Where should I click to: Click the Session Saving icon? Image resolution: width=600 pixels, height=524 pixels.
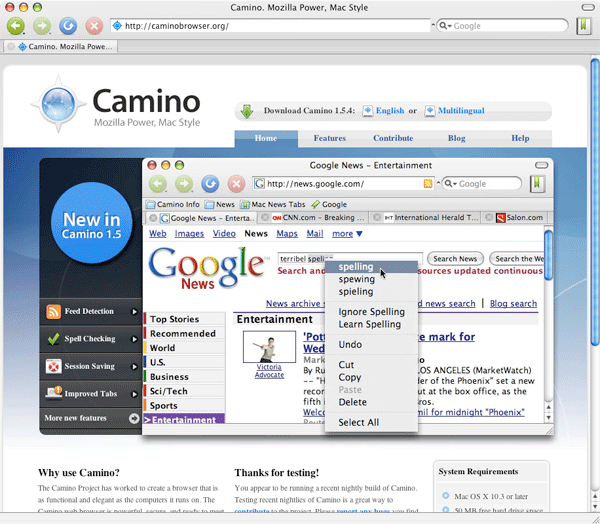coord(53,366)
